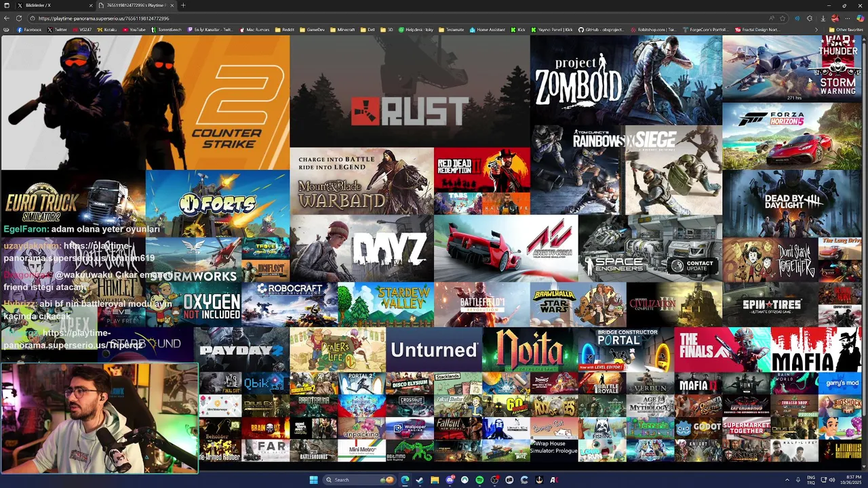
Task: Open the Brawlhalla Star Wars tile
Action: 578,304
